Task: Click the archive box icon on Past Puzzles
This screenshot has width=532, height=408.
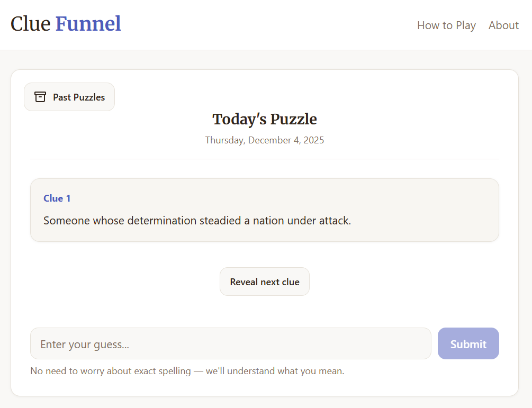Action: [40, 97]
